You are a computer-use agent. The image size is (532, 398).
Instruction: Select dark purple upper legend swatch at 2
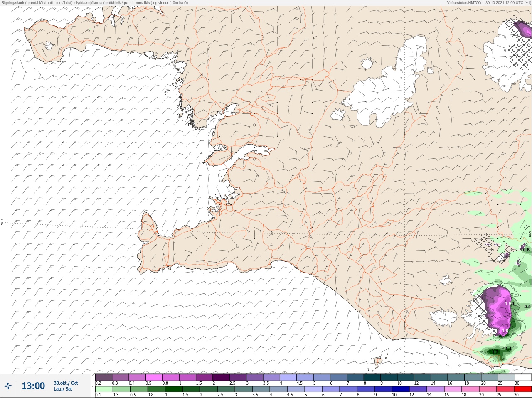(222, 377)
